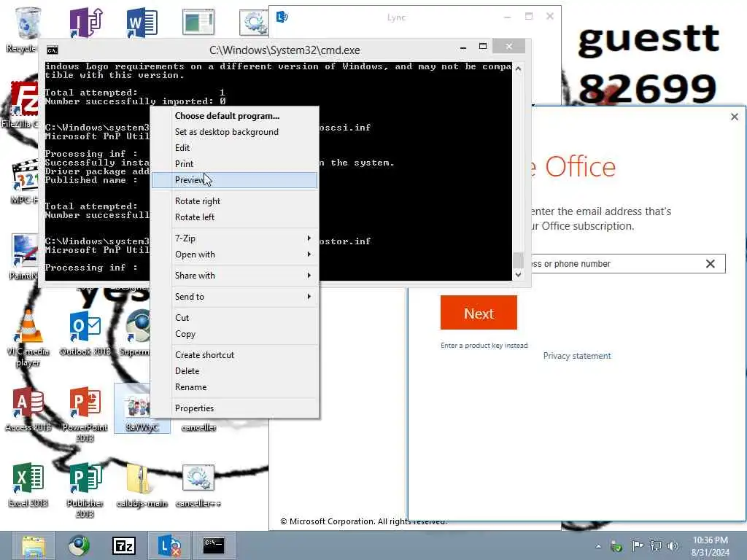Switch to the cmd taskbar button
Screen dimensions: 747x560
(214, 545)
